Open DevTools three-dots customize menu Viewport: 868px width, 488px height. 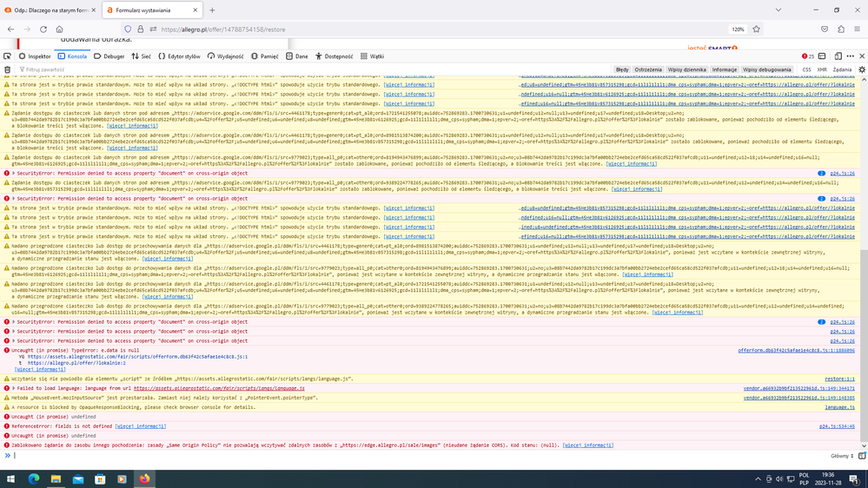(851, 56)
